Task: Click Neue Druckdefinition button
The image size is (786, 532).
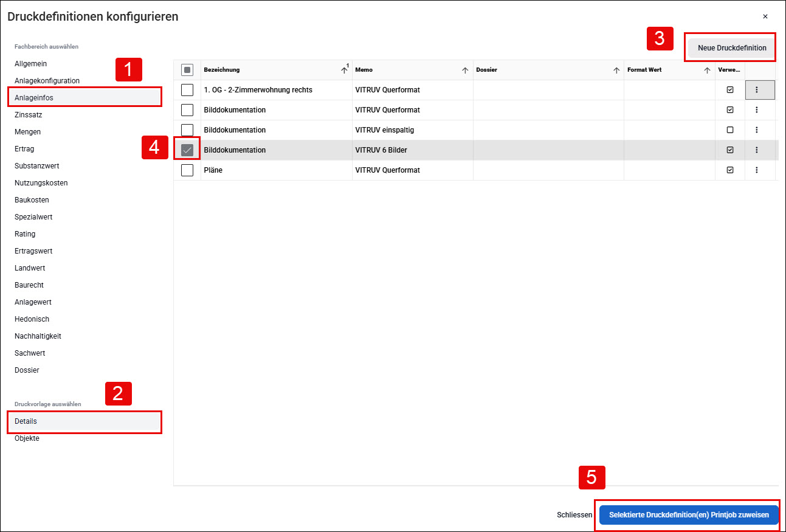Action: coord(732,48)
